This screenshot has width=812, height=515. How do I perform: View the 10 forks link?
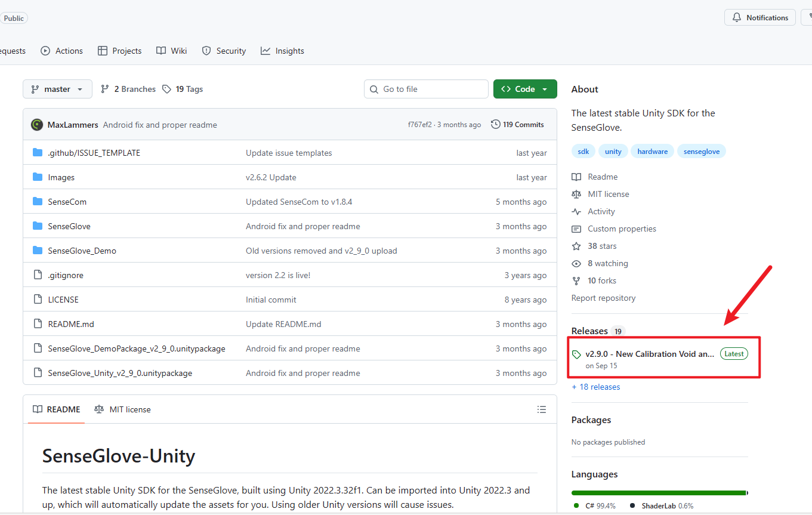coord(594,280)
